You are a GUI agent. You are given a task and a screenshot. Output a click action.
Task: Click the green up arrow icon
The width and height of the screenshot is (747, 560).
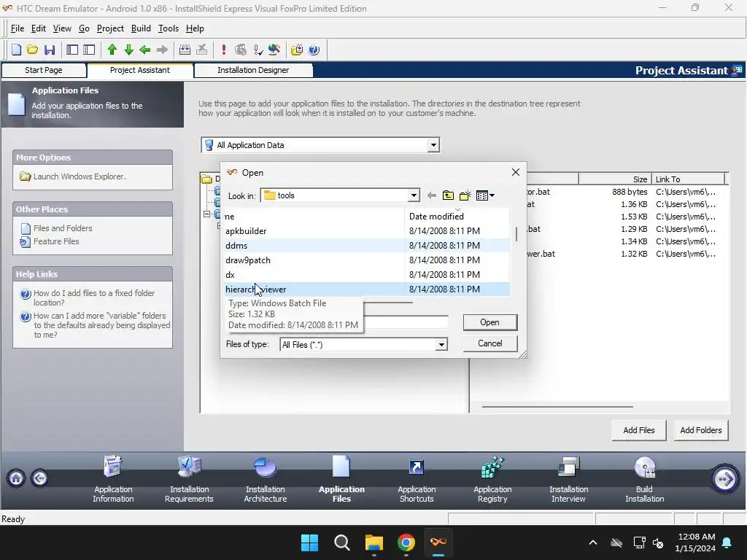pyautogui.click(x=112, y=50)
